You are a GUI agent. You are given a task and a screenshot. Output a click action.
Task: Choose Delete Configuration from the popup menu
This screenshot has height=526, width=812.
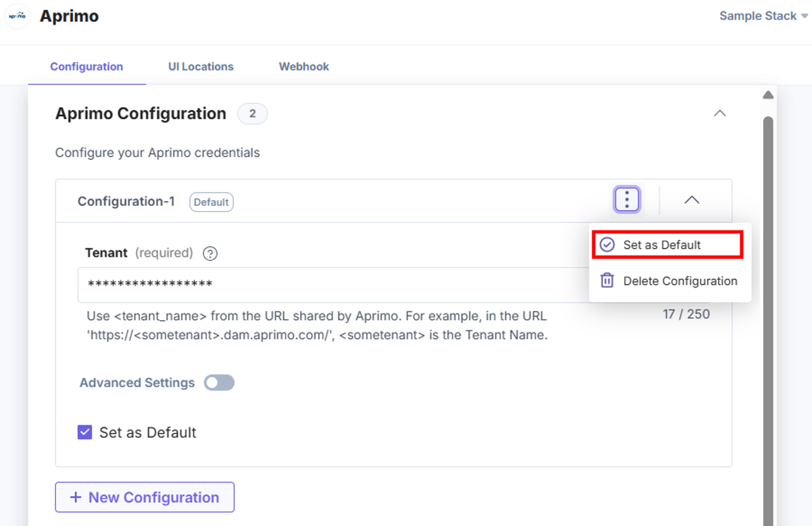(669, 281)
